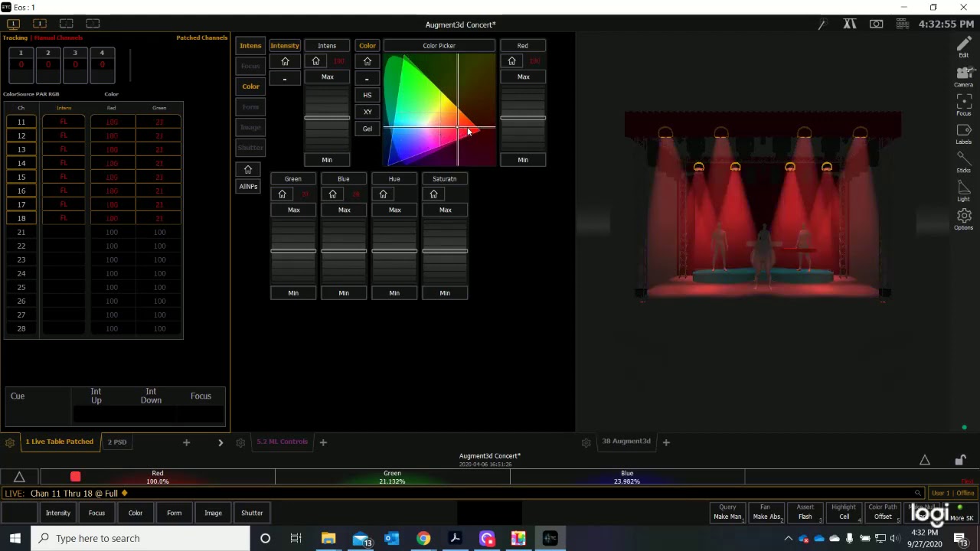
Task: Show next tabs with right chevron
Action: tap(220, 442)
